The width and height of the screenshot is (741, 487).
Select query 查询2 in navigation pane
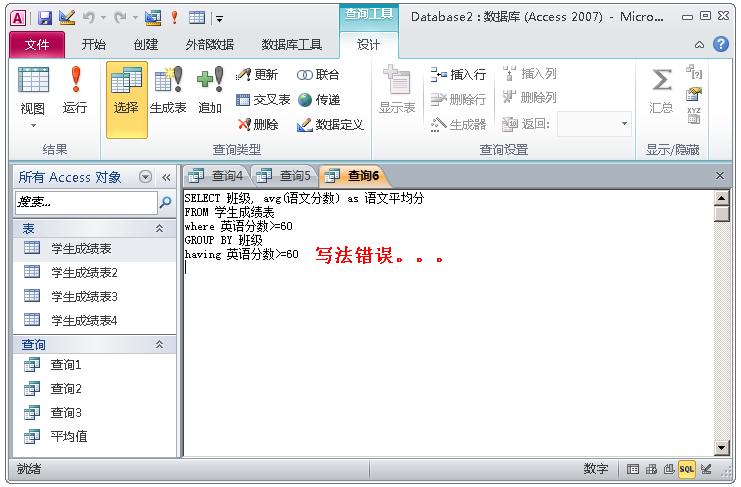point(95,389)
